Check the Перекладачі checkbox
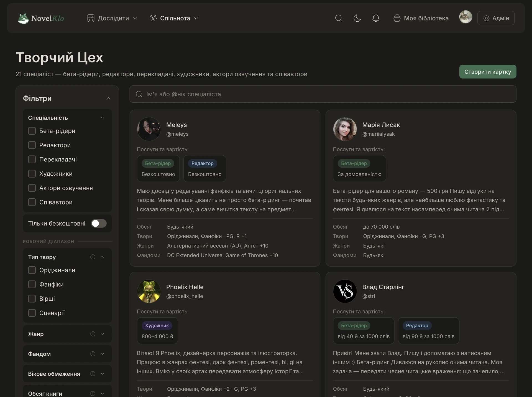The width and height of the screenshot is (532, 397). [x=32, y=159]
